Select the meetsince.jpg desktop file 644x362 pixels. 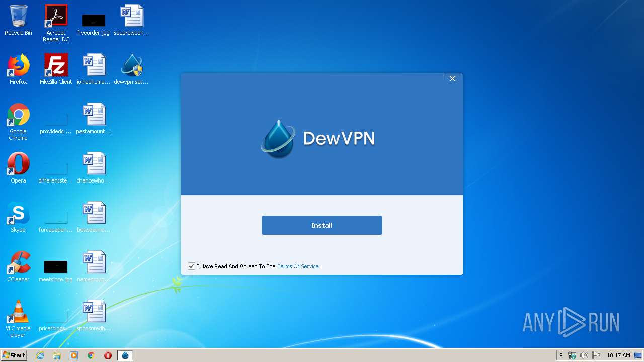(56, 270)
